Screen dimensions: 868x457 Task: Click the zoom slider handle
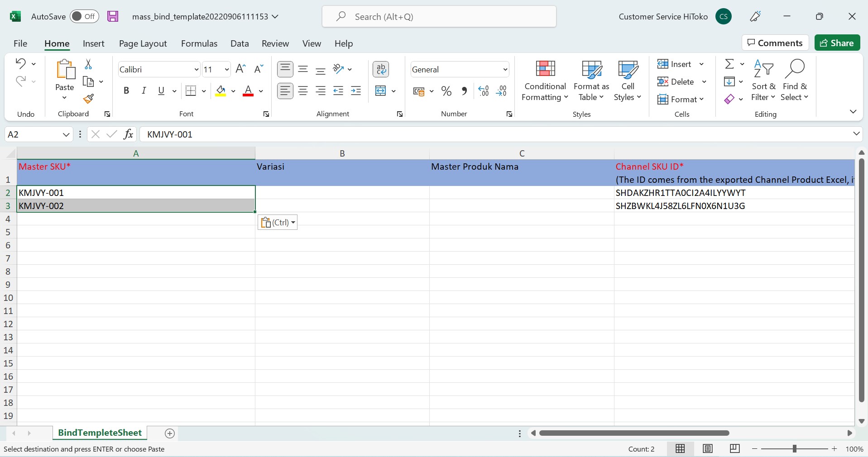[x=794, y=449]
